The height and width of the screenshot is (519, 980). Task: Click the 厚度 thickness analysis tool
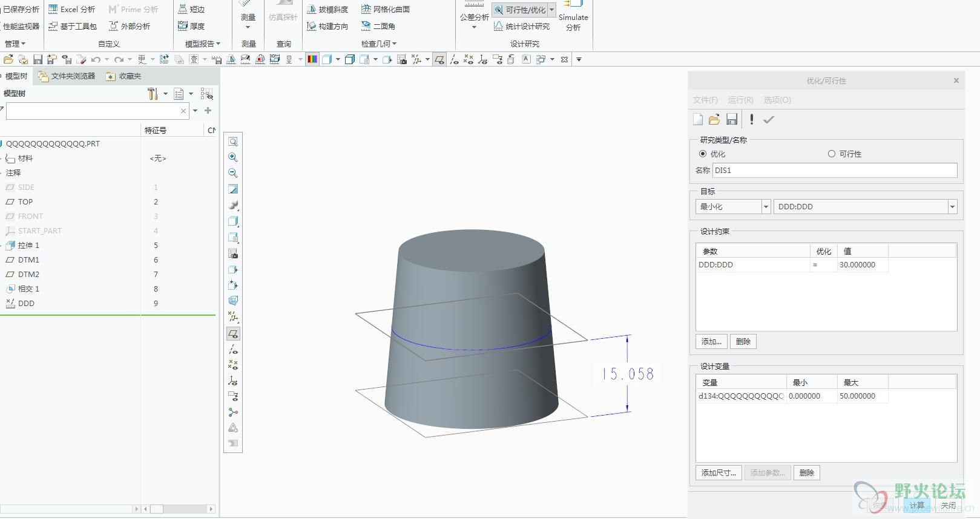[191, 26]
